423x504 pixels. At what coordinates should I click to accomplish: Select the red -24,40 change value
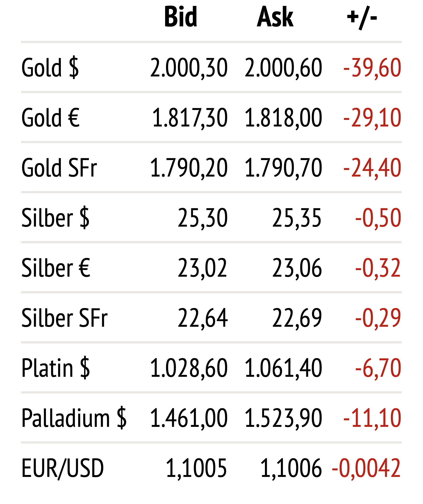[372, 168]
